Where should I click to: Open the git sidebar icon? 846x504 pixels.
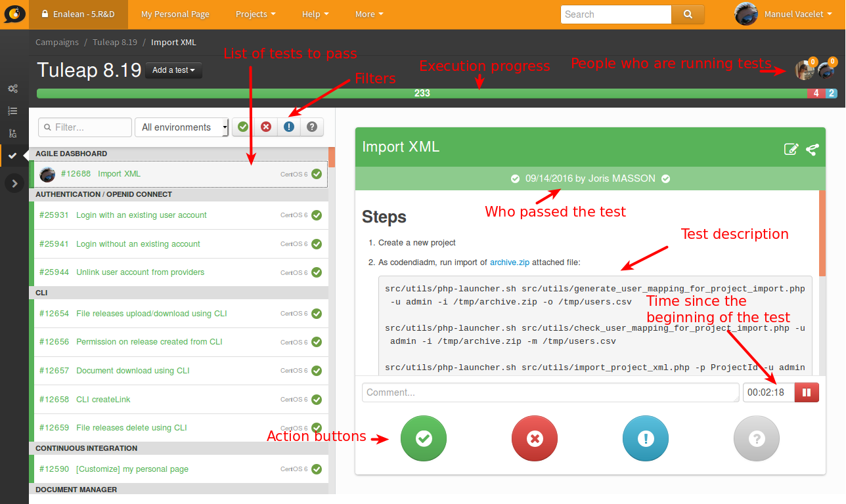tap(12, 133)
